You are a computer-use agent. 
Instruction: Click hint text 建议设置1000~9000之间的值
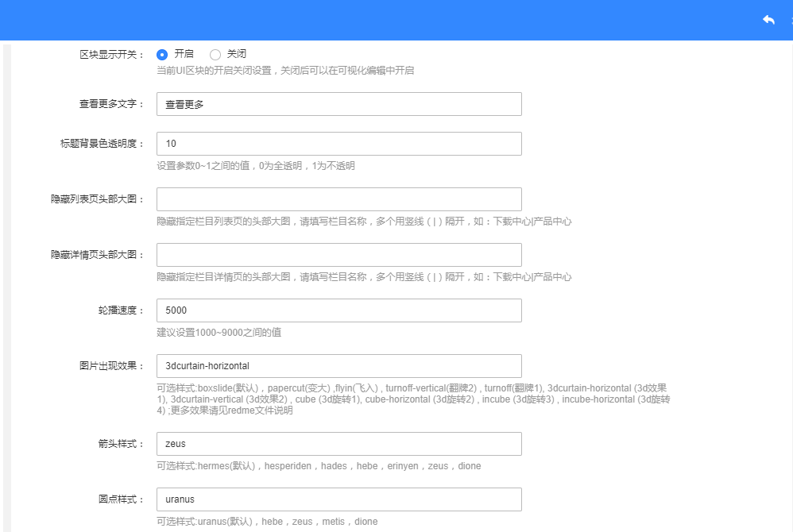(219, 333)
